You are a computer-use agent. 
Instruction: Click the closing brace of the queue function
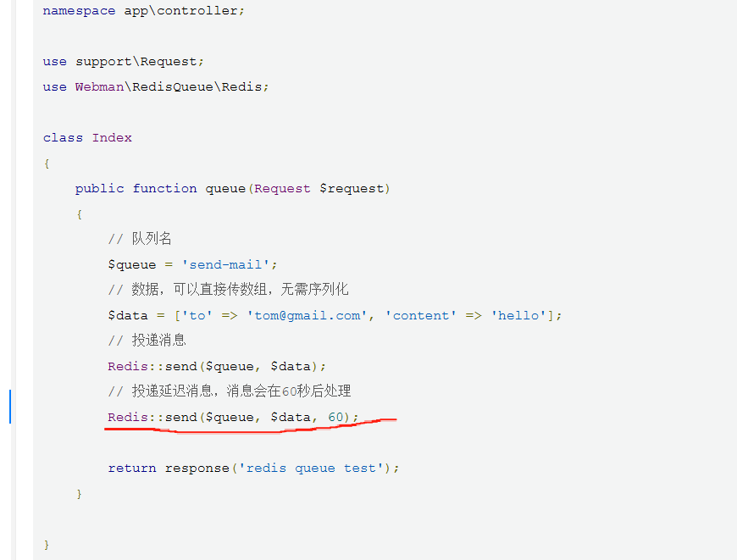(79, 494)
